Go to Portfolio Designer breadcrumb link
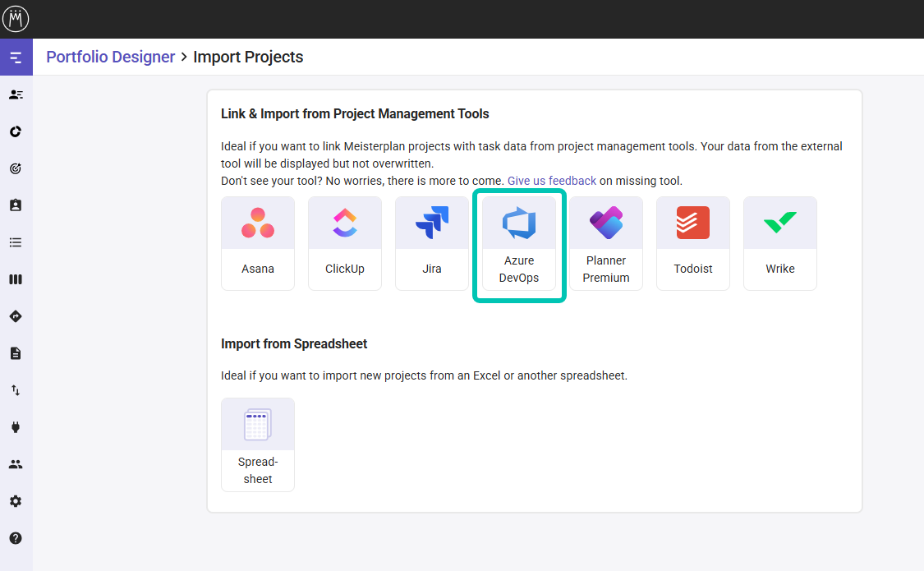Image resolution: width=924 pixels, height=571 pixels. click(x=111, y=57)
